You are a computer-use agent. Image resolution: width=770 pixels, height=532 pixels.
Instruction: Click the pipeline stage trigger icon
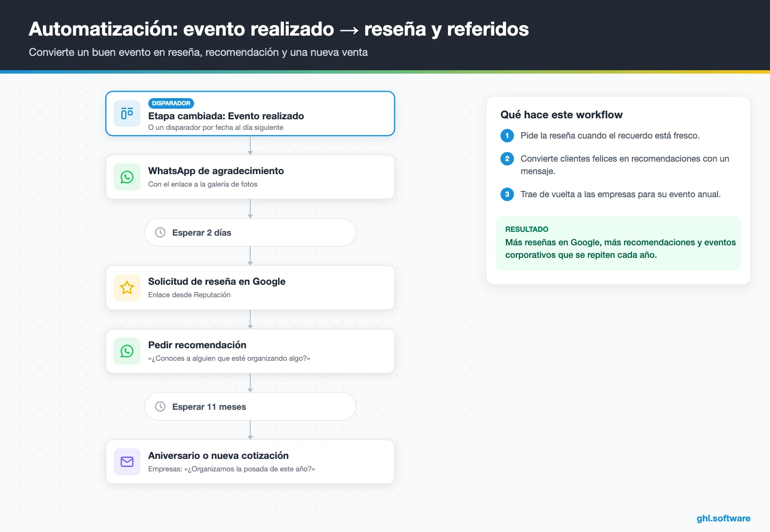(127, 114)
